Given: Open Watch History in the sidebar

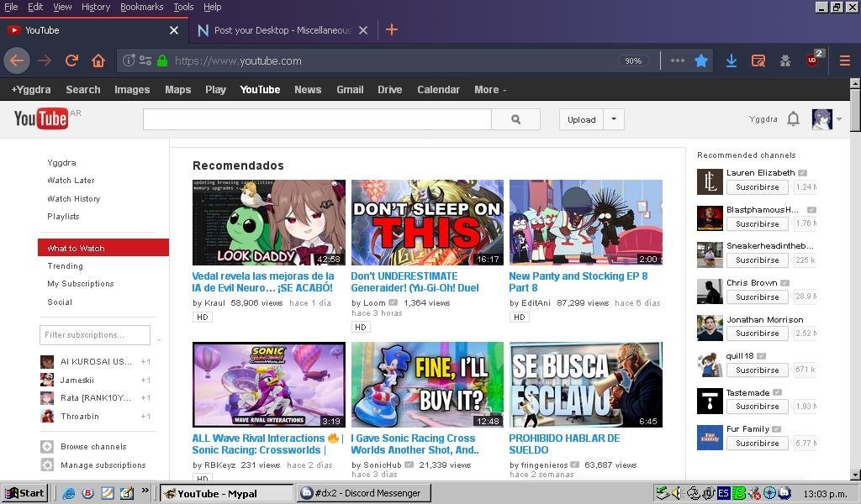Looking at the screenshot, I should point(73,199).
